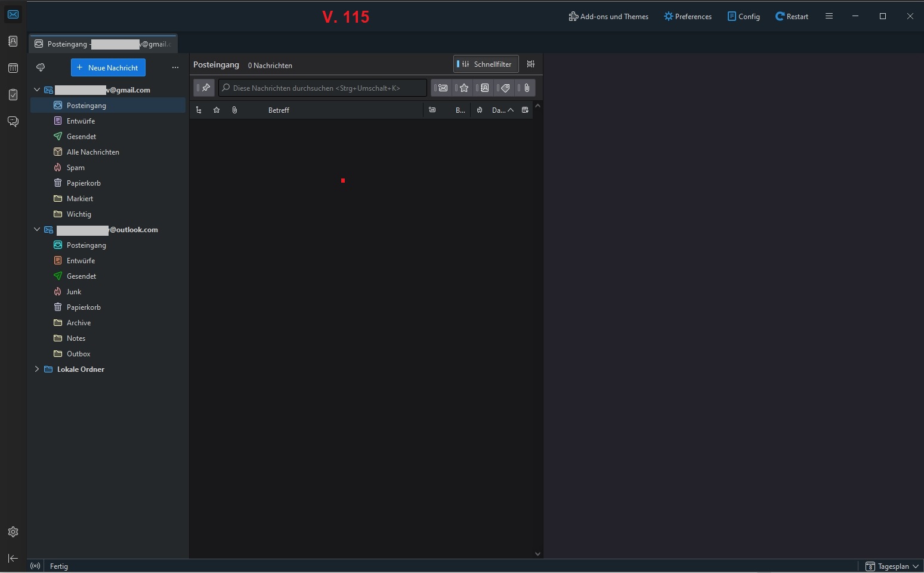Toggle the attachments quick filter

(526, 88)
